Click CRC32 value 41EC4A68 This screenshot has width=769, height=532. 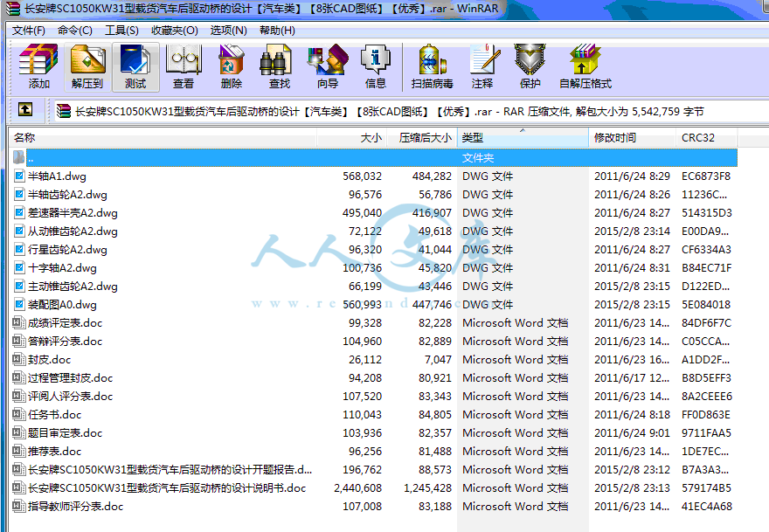tap(707, 507)
